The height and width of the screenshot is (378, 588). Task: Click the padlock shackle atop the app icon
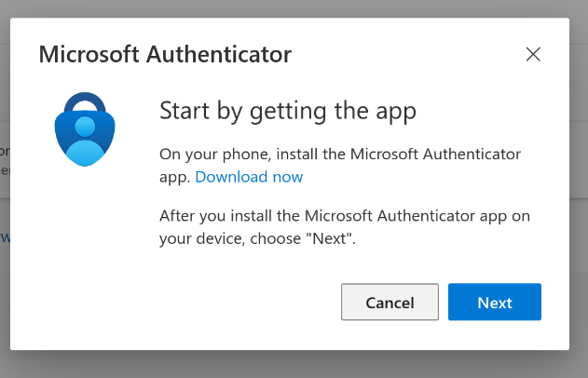86,101
